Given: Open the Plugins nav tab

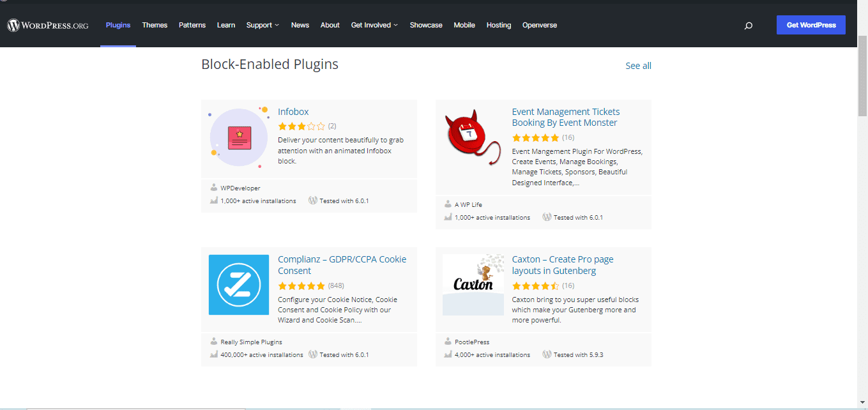Looking at the screenshot, I should click(x=118, y=26).
